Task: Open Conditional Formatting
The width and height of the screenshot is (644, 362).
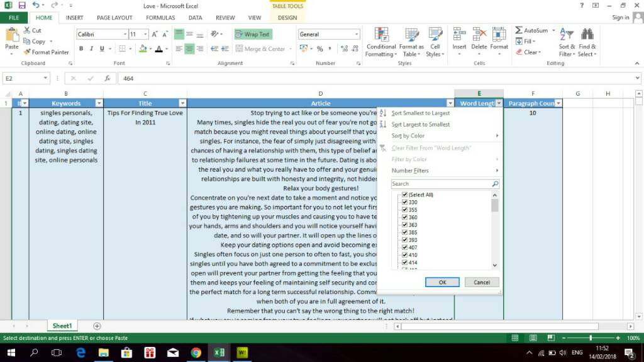Action: [x=381, y=42]
